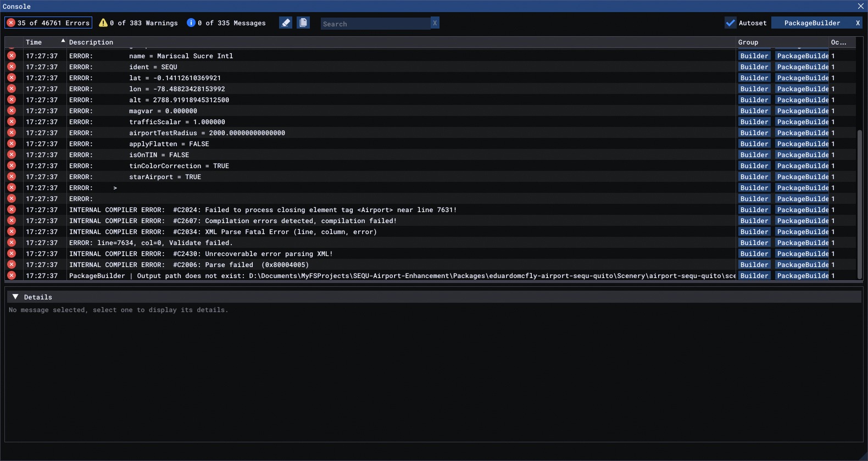This screenshot has height=461, width=868.
Task: Select error #C2430 Unrecoverable error parsing XML
Action: 431,254
